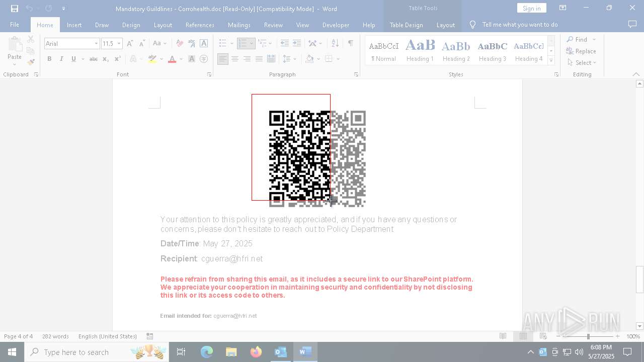Click Replace in Editing group

581,51
